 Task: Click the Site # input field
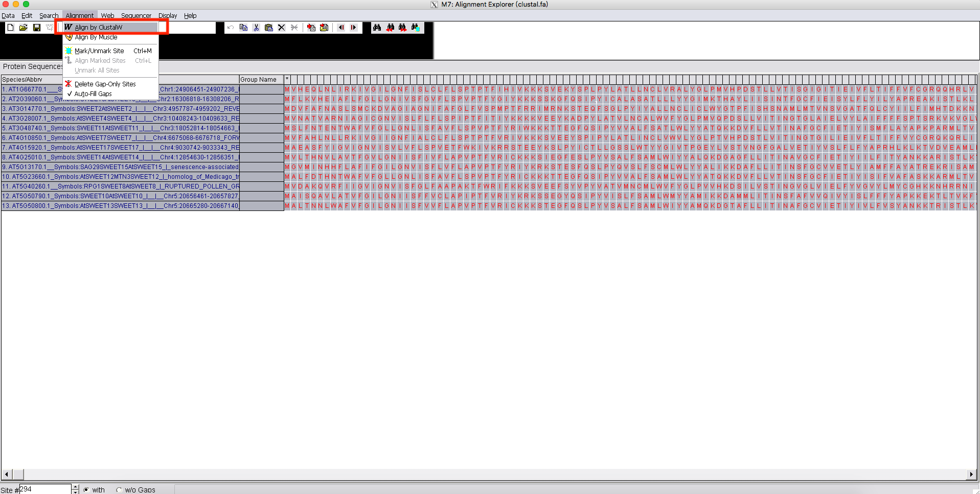pos(45,489)
